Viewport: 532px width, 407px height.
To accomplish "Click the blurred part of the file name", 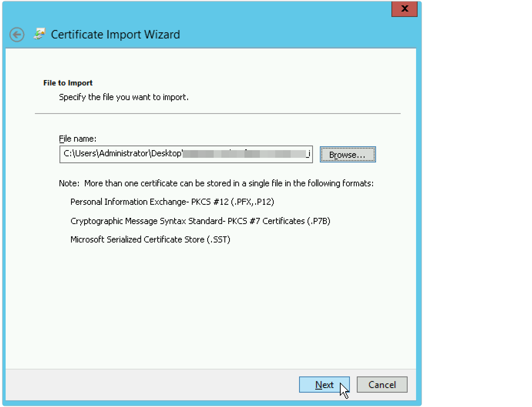I will [x=244, y=154].
